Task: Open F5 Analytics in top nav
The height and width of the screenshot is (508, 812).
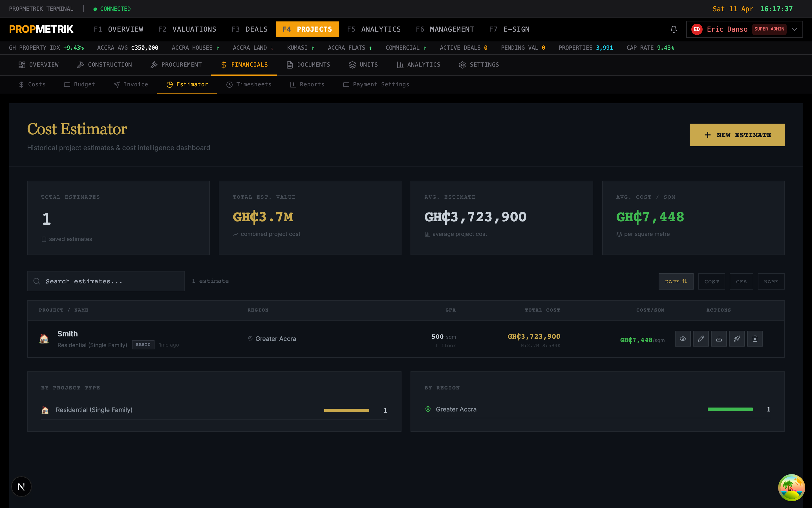Action: pyautogui.click(x=374, y=29)
